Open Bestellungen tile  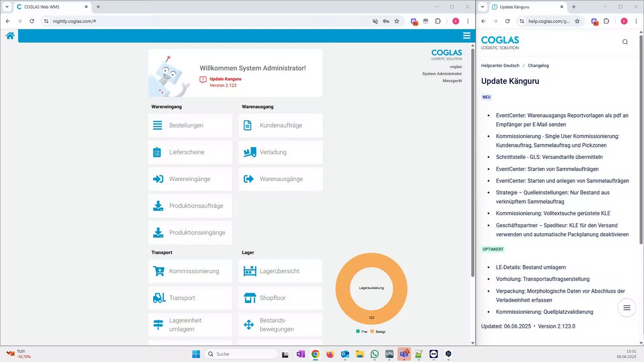pyautogui.click(x=190, y=125)
